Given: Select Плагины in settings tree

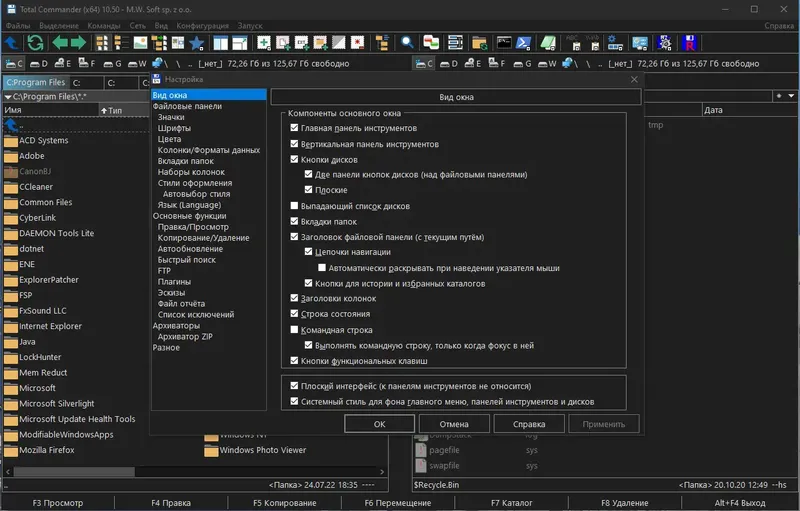Looking at the screenshot, I should [174, 282].
